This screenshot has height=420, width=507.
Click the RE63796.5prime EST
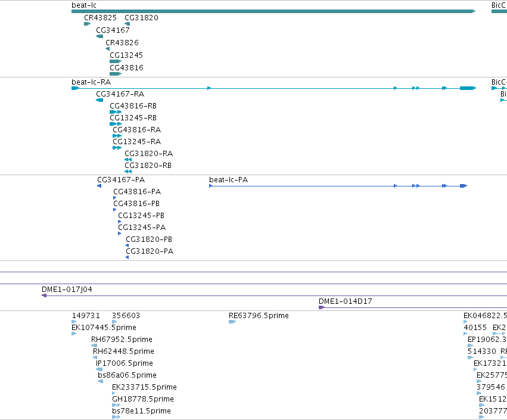232,322
